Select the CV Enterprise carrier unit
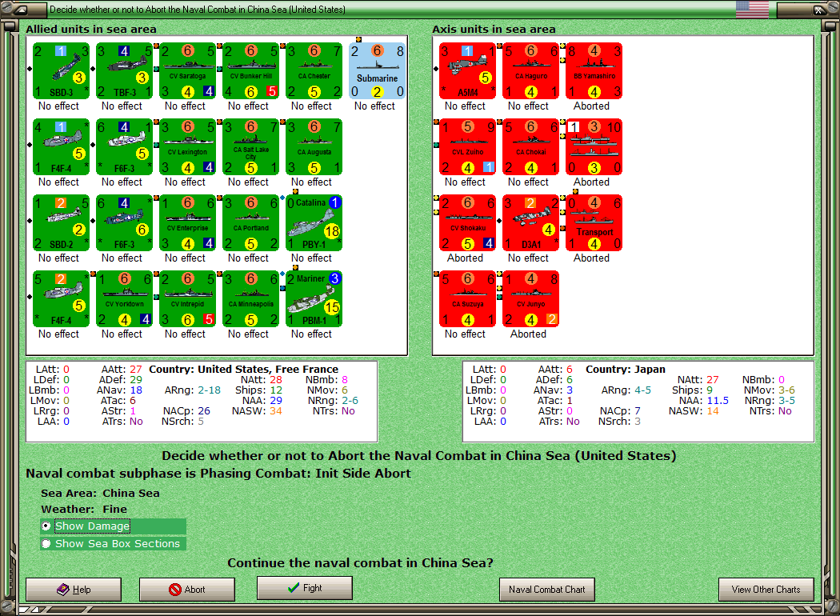Viewport: 840px width, 616px height. point(187,223)
